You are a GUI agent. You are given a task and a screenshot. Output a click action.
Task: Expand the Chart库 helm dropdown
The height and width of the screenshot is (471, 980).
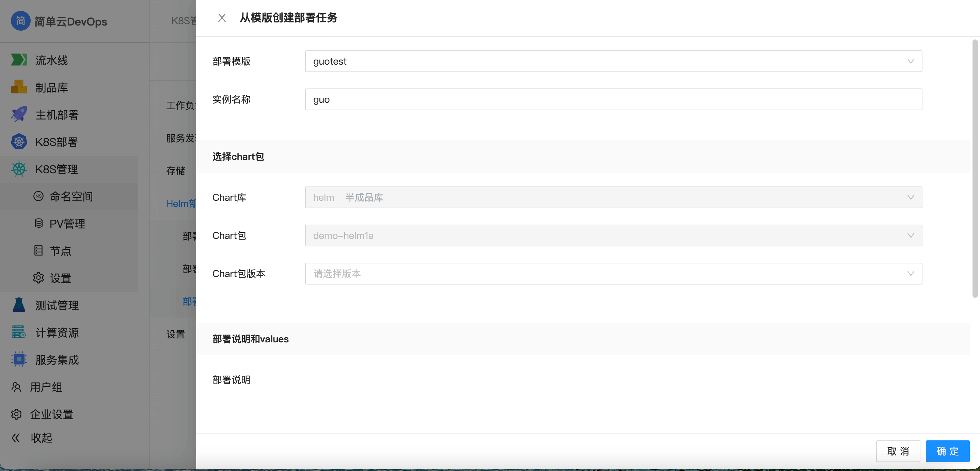(613, 197)
